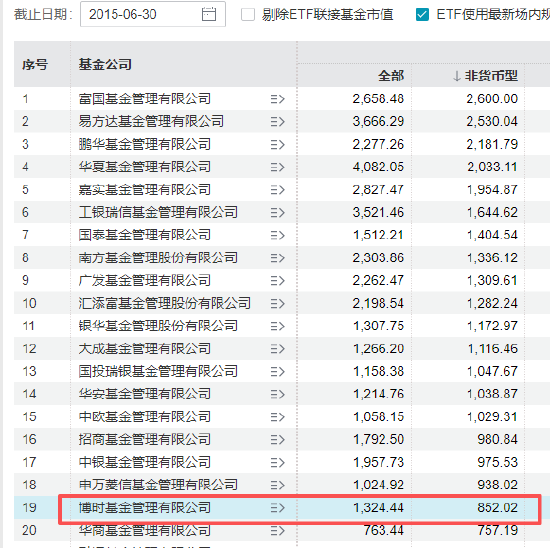Enable the 剔除ETF联接基金市值 checkbox
Viewport: 550px width, 548px height.
point(248,14)
